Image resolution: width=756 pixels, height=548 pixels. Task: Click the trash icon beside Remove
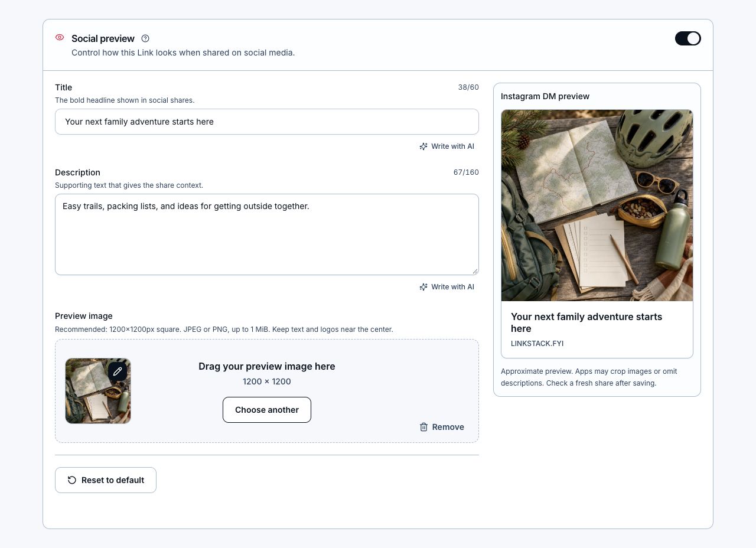423,427
